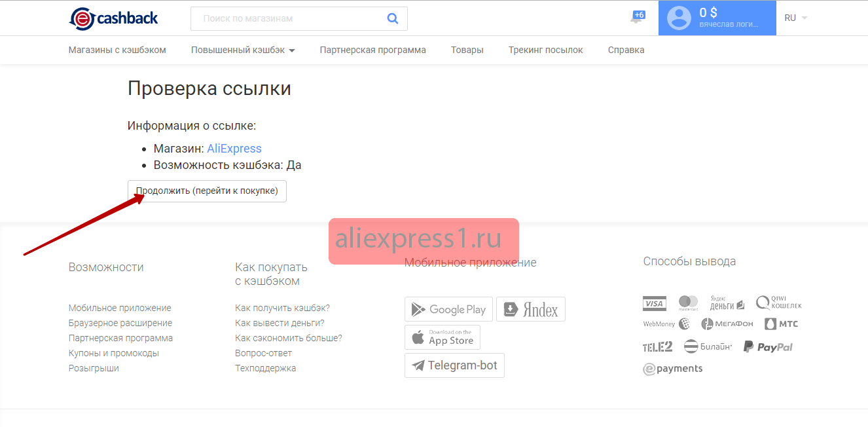This screenshot has width=868, height=427.
Task: Open App Store download badge
Action: pos(443,337)
